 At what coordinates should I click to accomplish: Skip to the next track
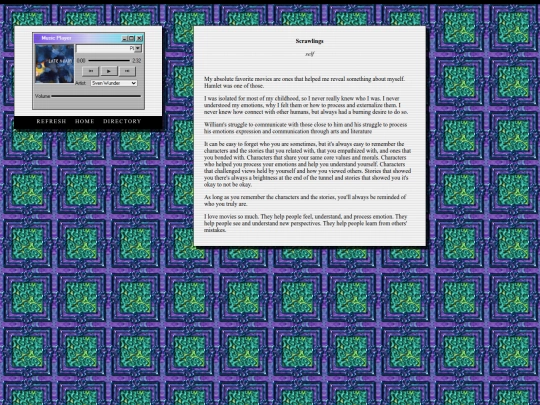coord(127,71)
